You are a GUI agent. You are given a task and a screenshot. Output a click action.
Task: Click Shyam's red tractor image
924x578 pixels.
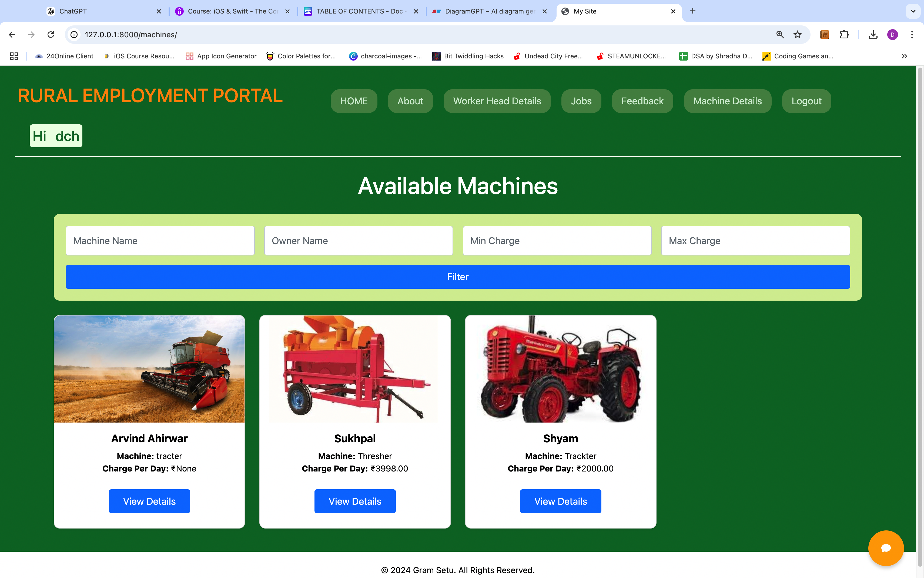560,368
